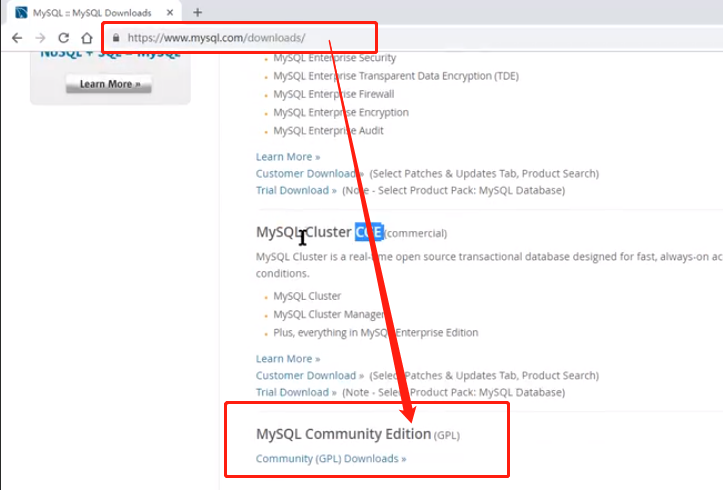Click Plus, everything in Enterprise Edition item
This screenshot has height=490, width=723.
tap(376, 332)
